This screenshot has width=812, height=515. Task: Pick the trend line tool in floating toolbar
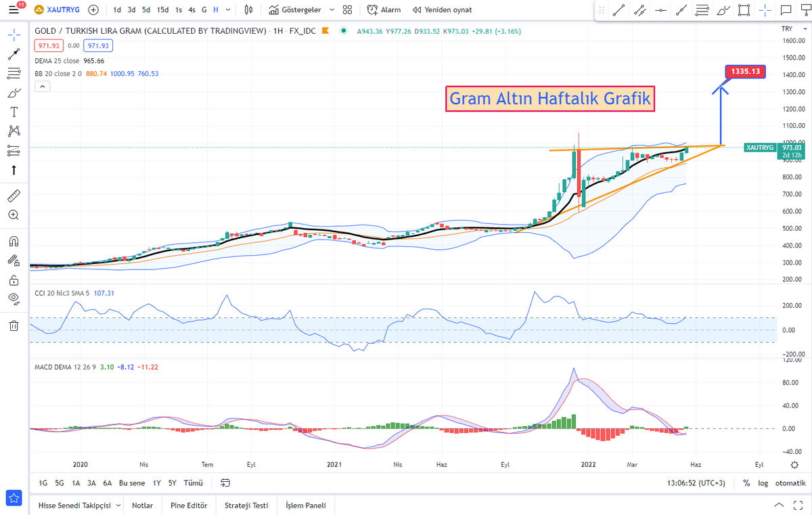click(618, 10)
